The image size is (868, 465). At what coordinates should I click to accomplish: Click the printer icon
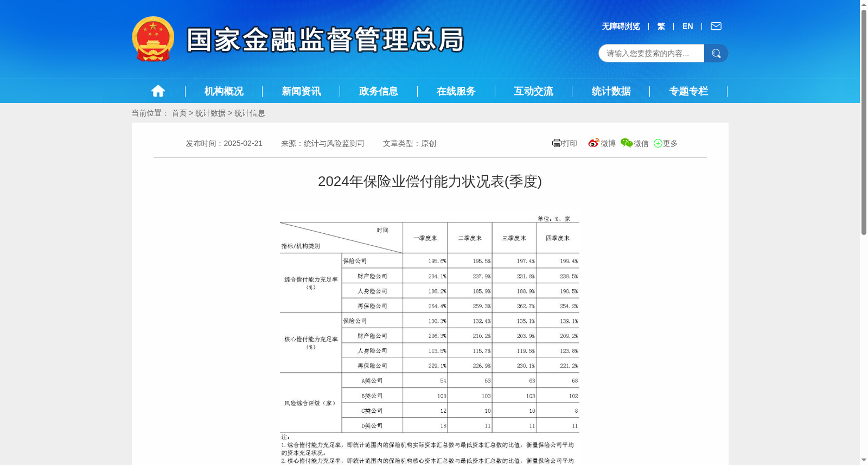[x=557, y=143]
